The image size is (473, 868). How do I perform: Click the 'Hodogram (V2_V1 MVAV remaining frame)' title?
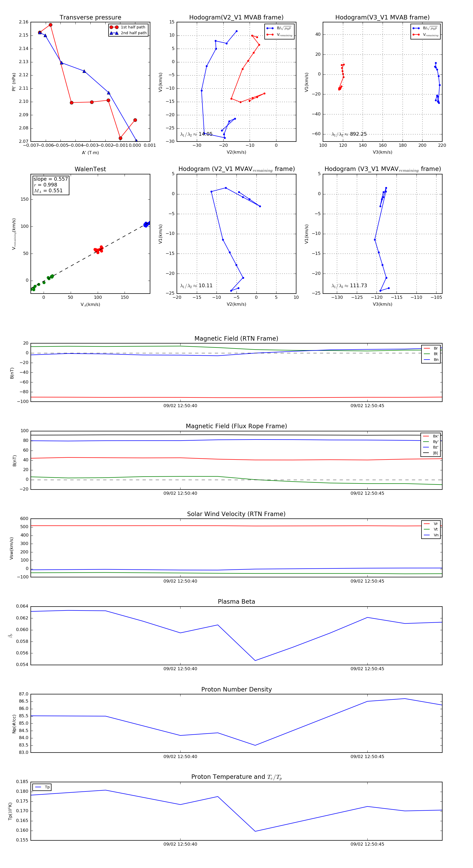click(x=236, y=169)
